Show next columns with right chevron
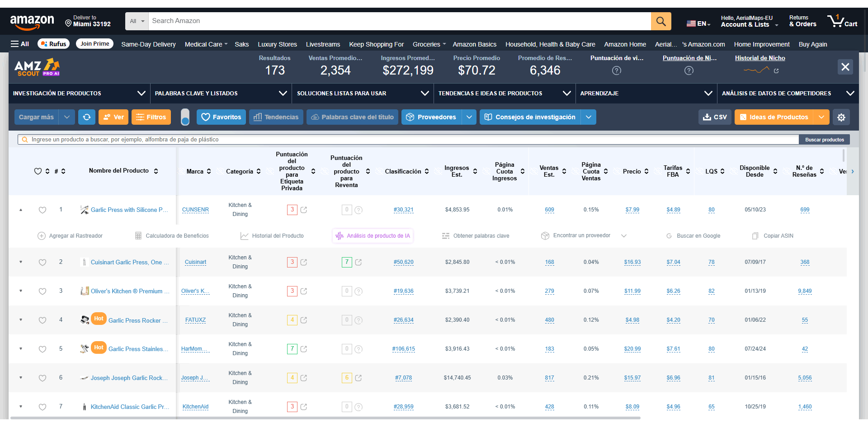The image size is (868, 427). tap(853, 171)
